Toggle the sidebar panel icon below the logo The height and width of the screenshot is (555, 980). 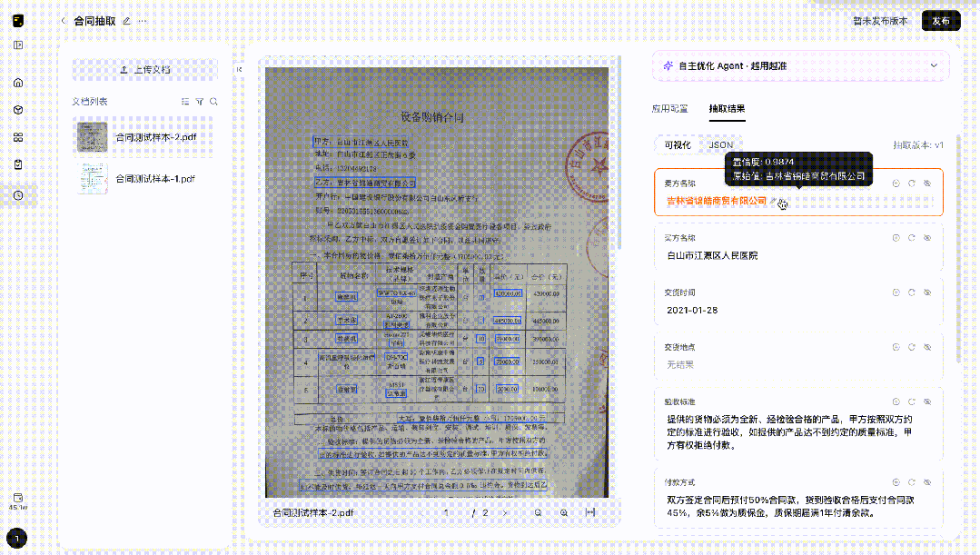pyautogui.click(x=18, y=45)
